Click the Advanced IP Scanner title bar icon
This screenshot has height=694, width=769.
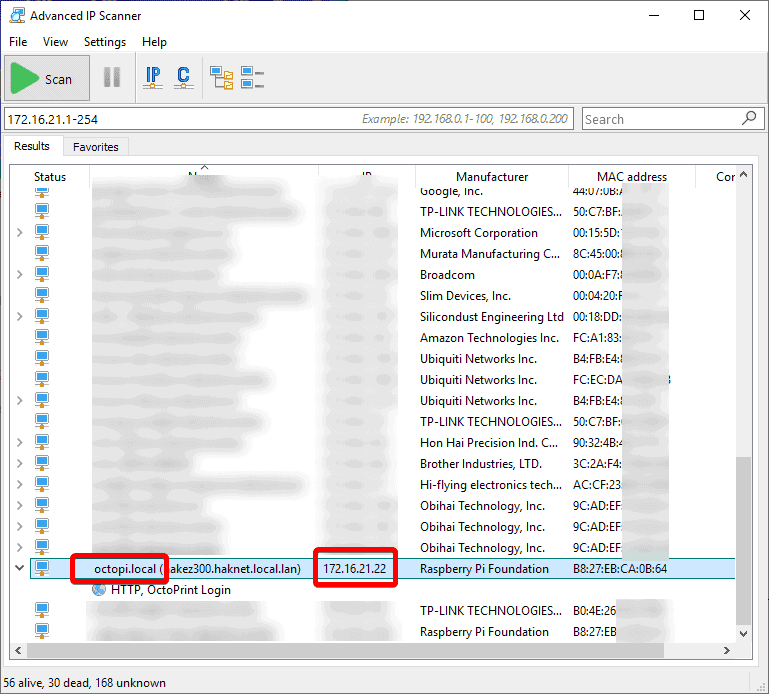tap(17, 15)
